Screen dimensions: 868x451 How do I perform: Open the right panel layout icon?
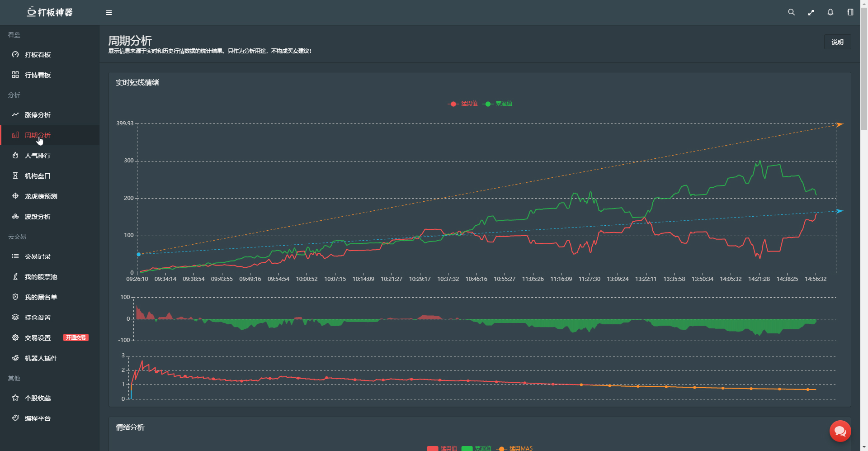click(x=850, y=12)
